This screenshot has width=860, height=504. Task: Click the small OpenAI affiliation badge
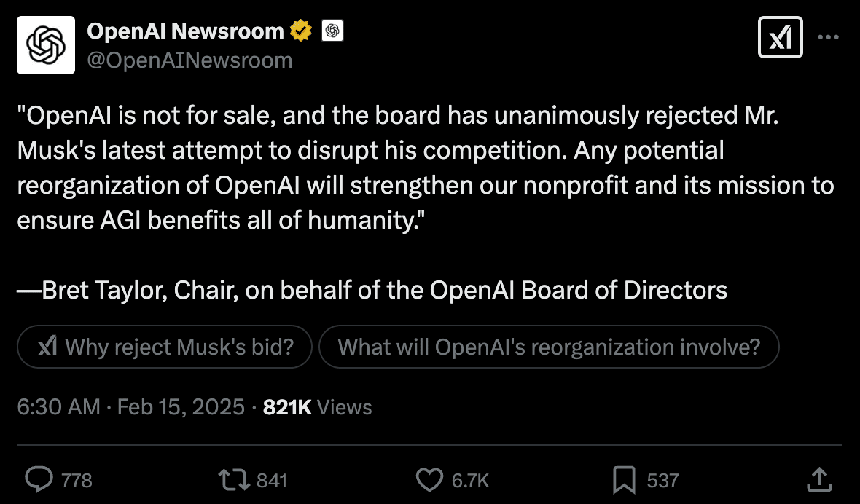coord(332,31)
